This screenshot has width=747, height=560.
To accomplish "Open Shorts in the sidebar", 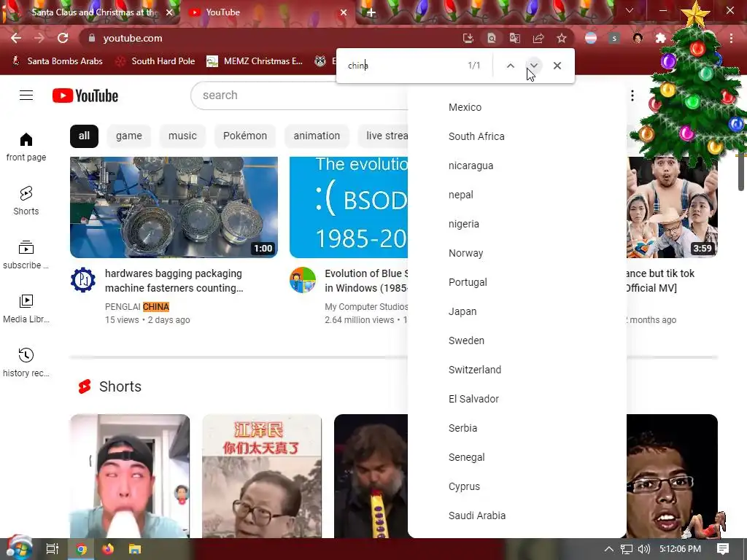I will (x=26, y=201).
